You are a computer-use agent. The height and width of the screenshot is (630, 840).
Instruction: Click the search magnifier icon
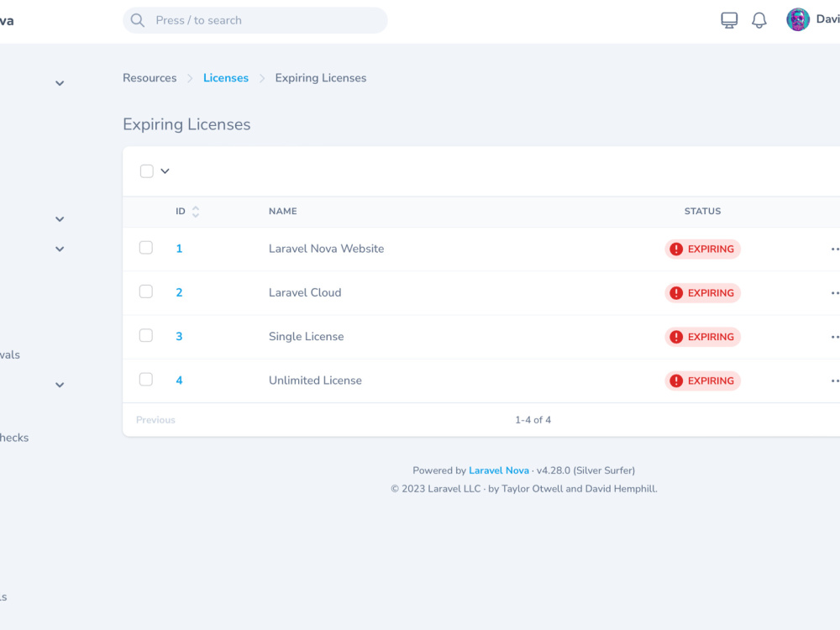point(138,20)
